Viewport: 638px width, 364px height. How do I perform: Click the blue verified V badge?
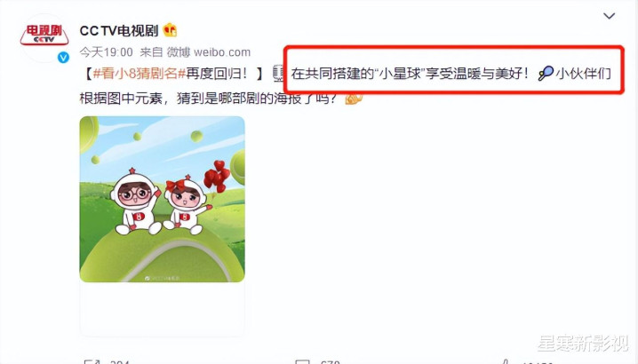[x=63, y=58]
